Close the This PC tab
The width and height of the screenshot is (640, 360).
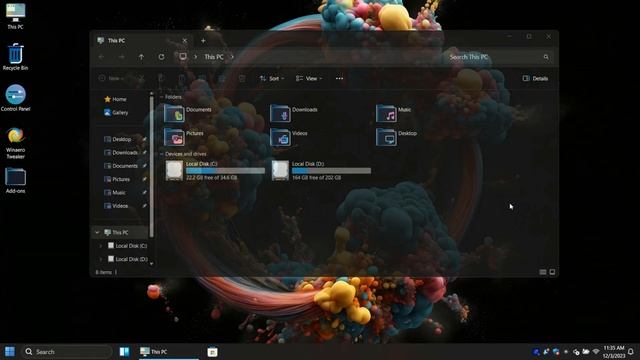[184, 40]
